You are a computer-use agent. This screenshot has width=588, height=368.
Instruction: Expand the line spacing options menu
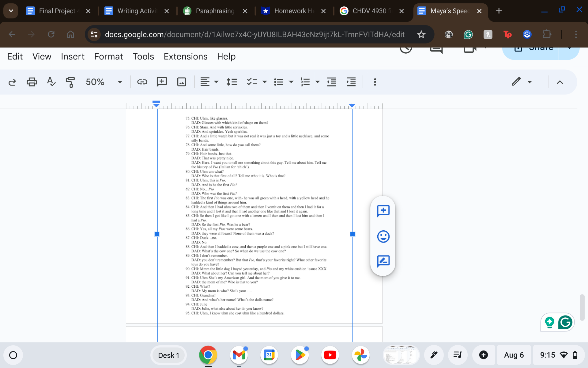[232, 82]
